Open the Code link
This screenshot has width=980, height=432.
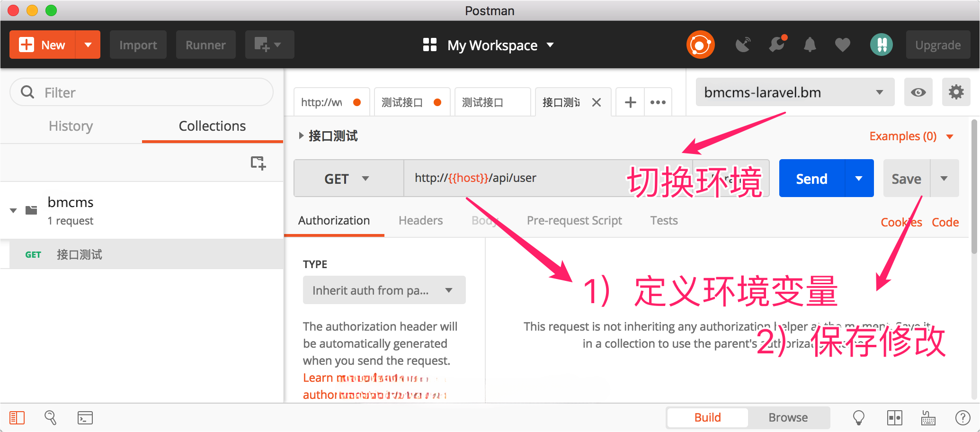tap(945, 222)
